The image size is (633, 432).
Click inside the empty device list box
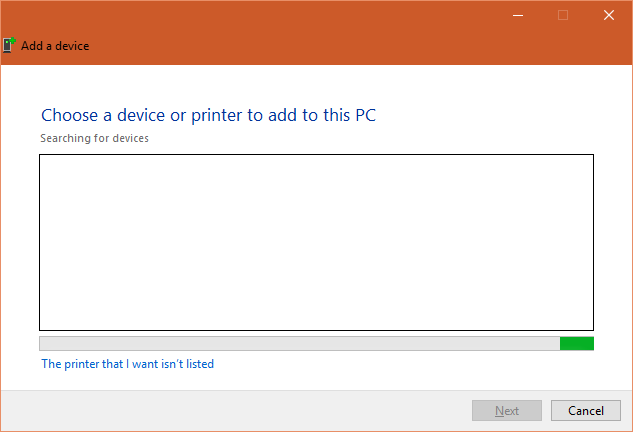[316, 242]
